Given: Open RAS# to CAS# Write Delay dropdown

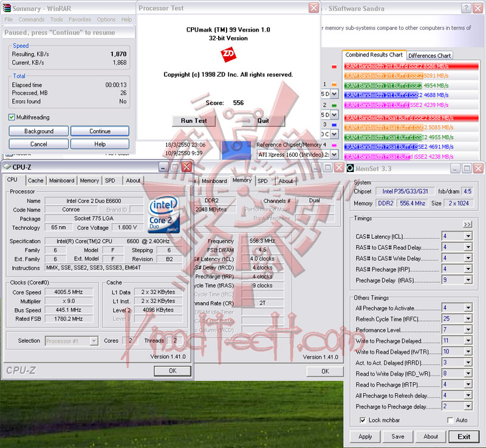Looking at the screenshot, I should [468, 258].
